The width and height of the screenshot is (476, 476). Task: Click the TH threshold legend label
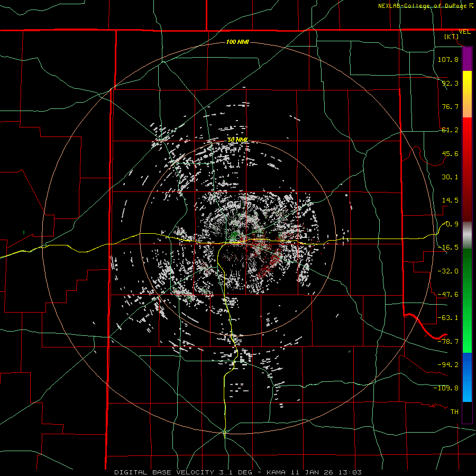(x=454, y=412)
